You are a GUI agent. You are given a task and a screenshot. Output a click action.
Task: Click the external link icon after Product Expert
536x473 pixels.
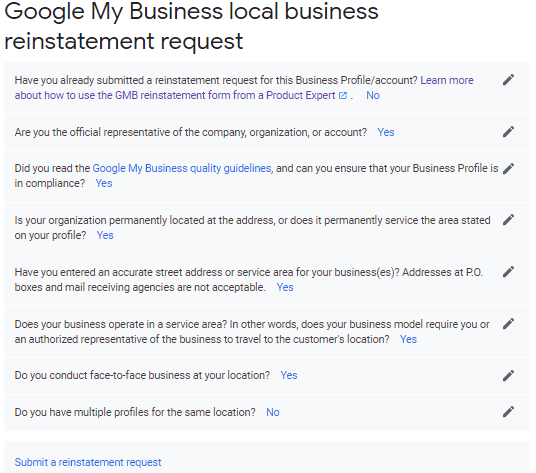(x=343, y=95)
